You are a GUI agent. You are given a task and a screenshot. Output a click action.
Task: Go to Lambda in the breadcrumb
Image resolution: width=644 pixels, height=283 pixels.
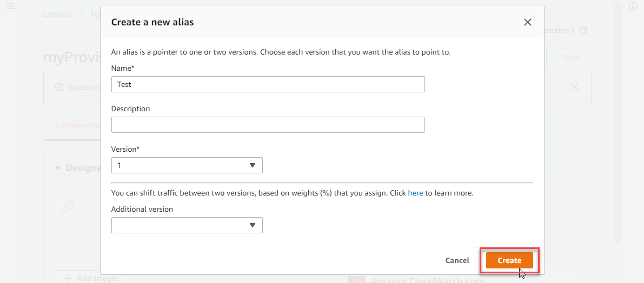pos(57,15)
